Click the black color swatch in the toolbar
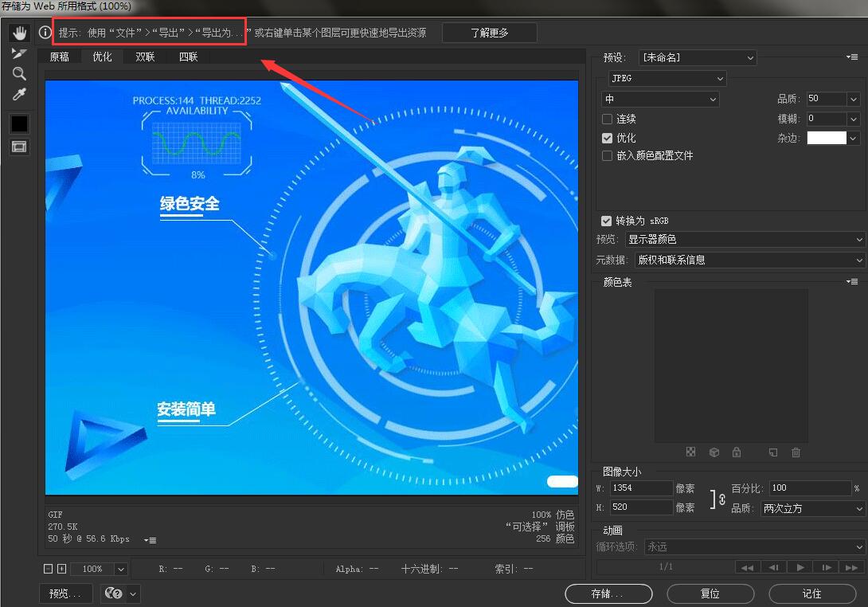The height and width of the screenshot is (607, 868). 18,123
